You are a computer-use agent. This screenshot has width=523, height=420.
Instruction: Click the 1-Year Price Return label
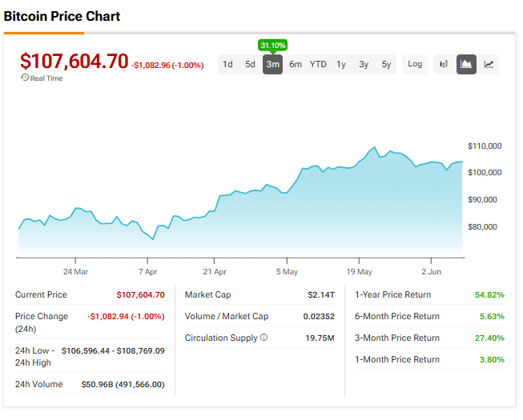pos(393,294)
